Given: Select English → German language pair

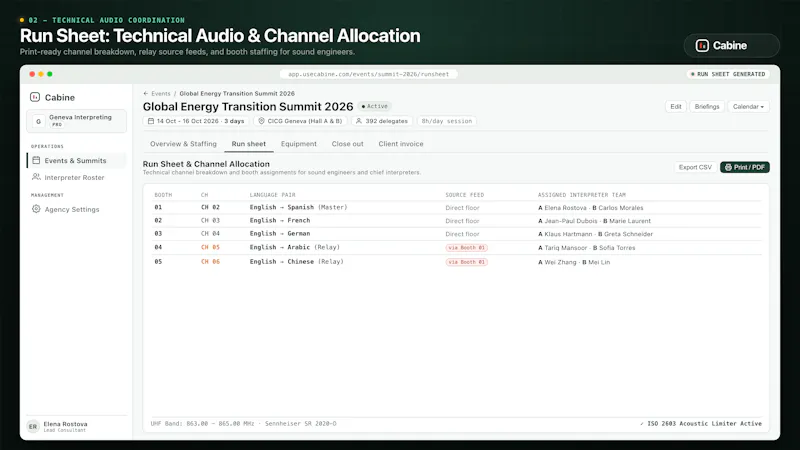Looking at the screenshot, I should 280,233.
